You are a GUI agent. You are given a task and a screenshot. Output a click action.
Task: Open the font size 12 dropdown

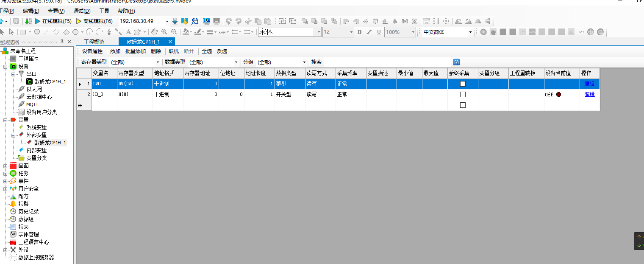click(x=351, y=32)
